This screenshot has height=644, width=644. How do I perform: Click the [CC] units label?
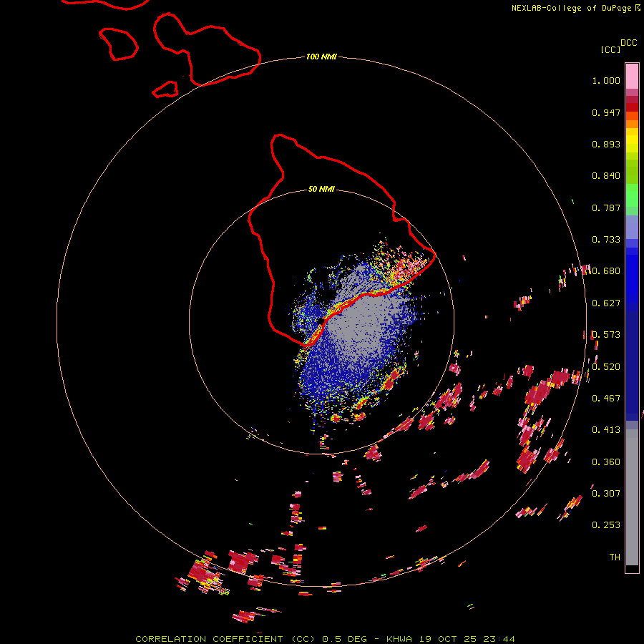point(610,49)
